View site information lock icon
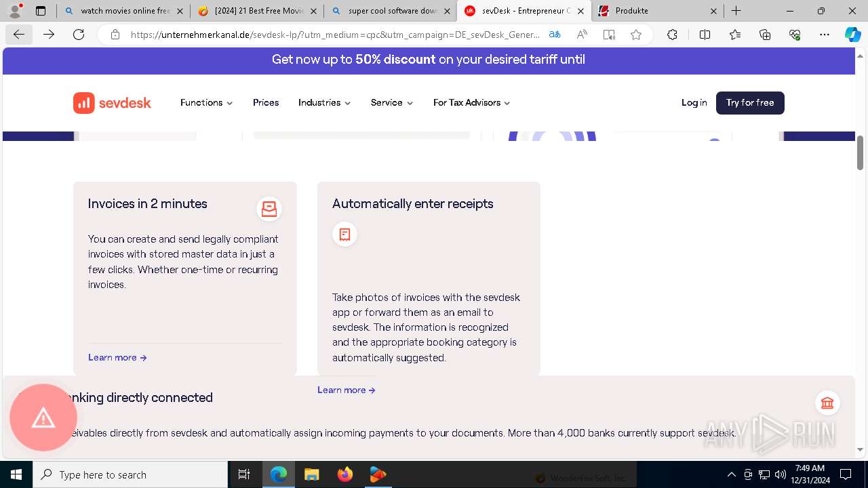 pos(115,35)
